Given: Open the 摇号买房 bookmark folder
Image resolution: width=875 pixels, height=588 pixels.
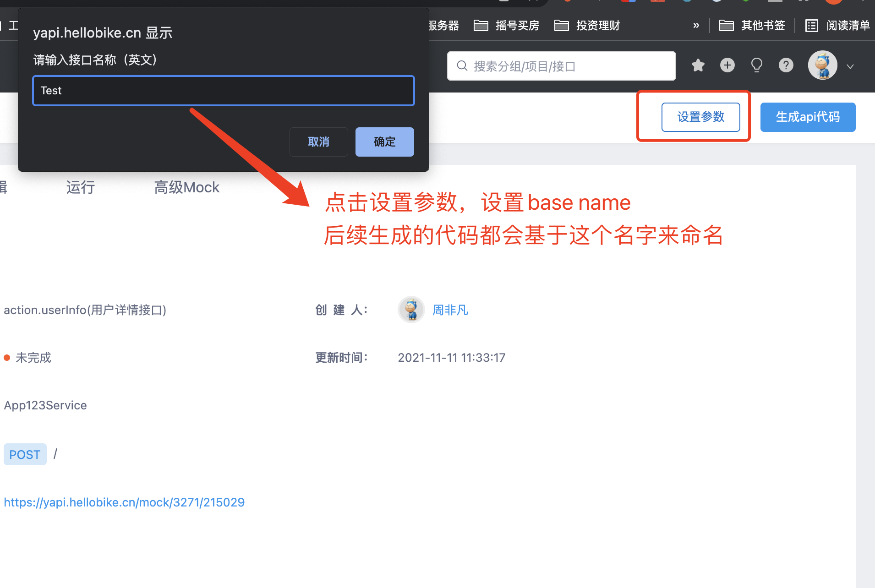Looking at the screenshot, I should [506, 26].
